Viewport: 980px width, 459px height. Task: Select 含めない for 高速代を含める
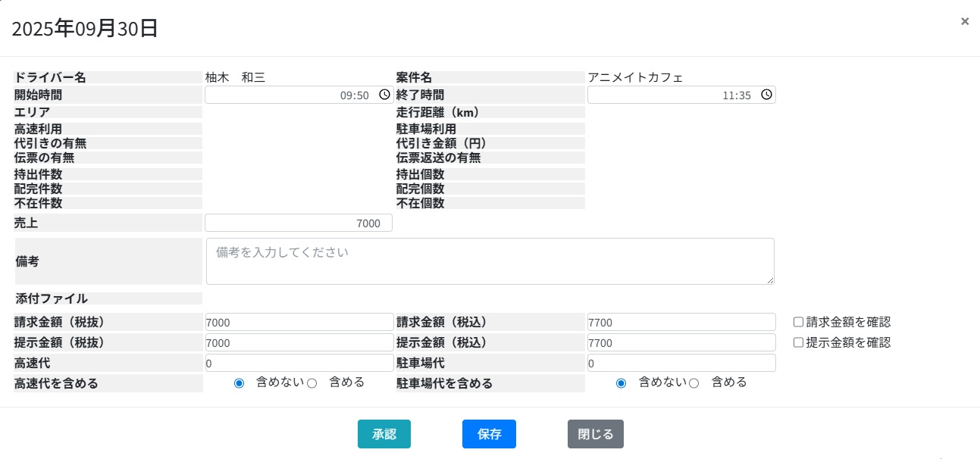click(x=240, y=383)
